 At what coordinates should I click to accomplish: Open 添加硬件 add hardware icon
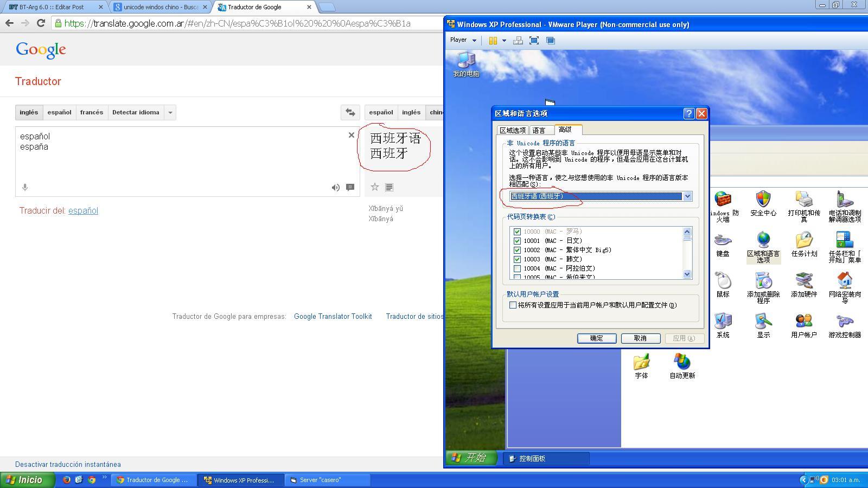click(804, 285)
